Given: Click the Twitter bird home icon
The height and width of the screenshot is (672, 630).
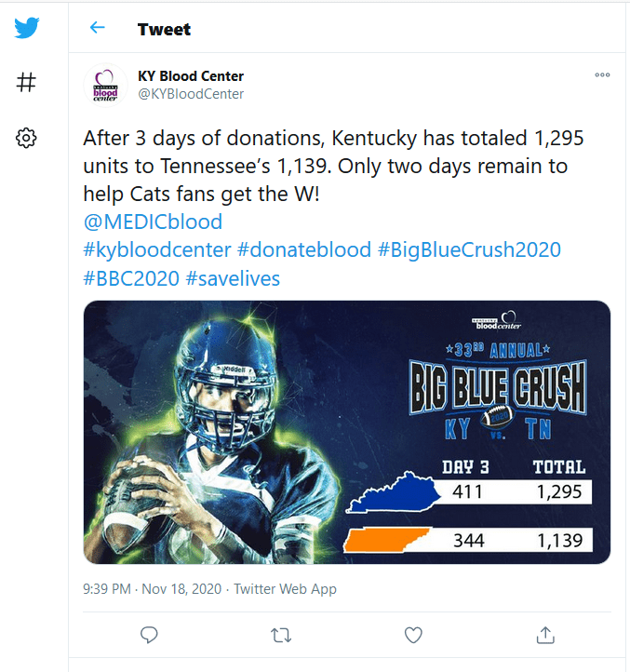Looking at the screenshot, I should click(27, 28).
